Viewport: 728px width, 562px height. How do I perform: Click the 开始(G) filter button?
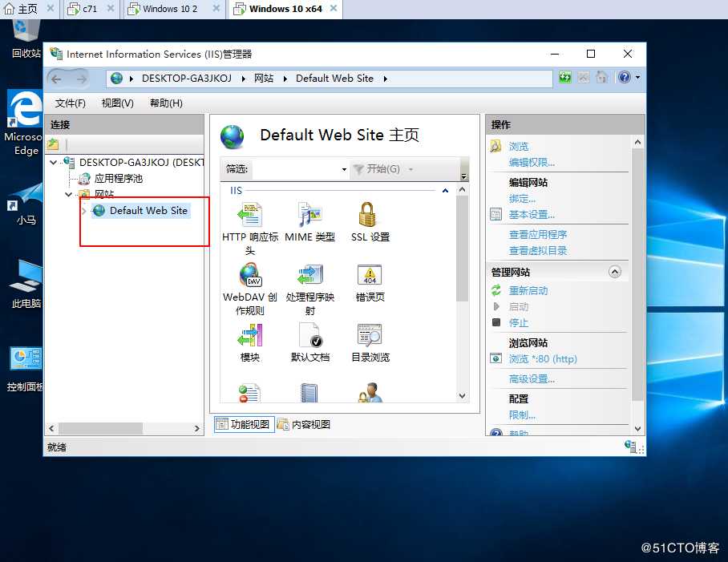point(376,169)
